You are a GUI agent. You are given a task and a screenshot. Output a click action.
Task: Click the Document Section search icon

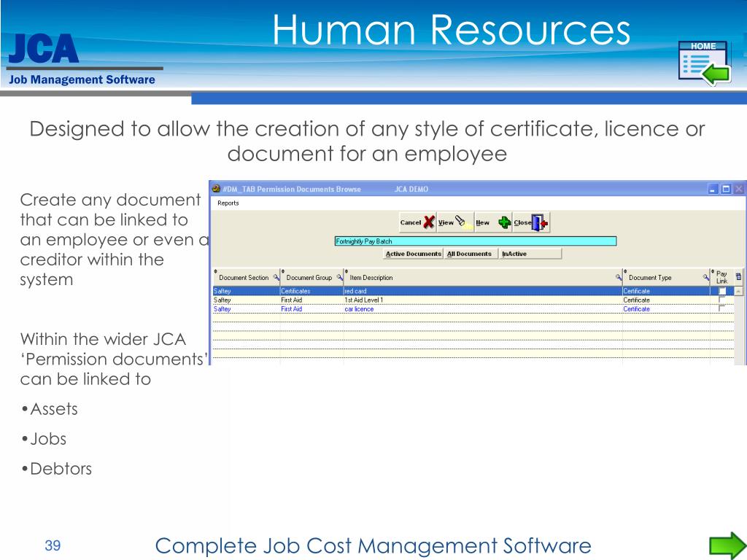(x=276, y=277)
